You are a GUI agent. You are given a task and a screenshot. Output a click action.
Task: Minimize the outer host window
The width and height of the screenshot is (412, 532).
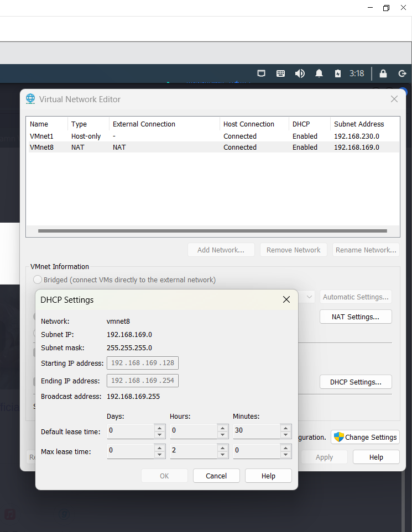370,8
